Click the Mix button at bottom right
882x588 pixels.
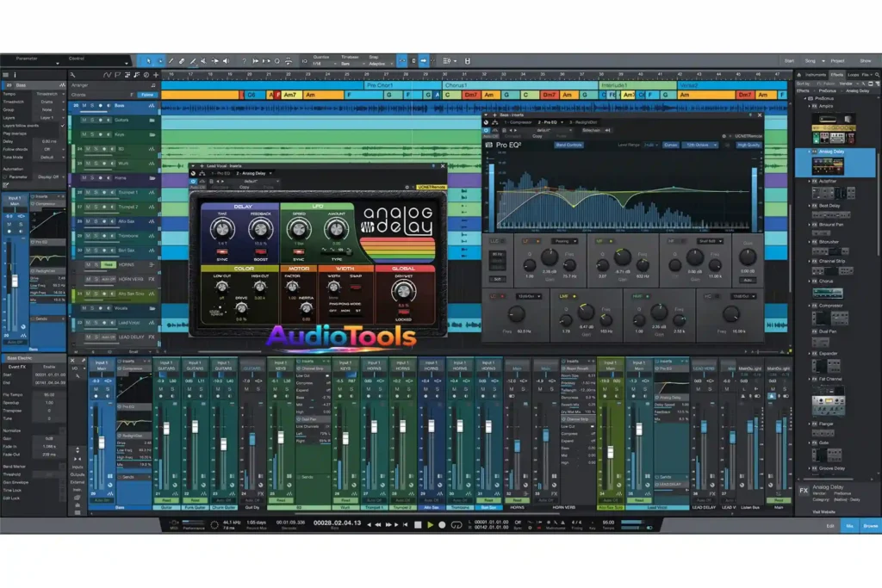point(849,526)
